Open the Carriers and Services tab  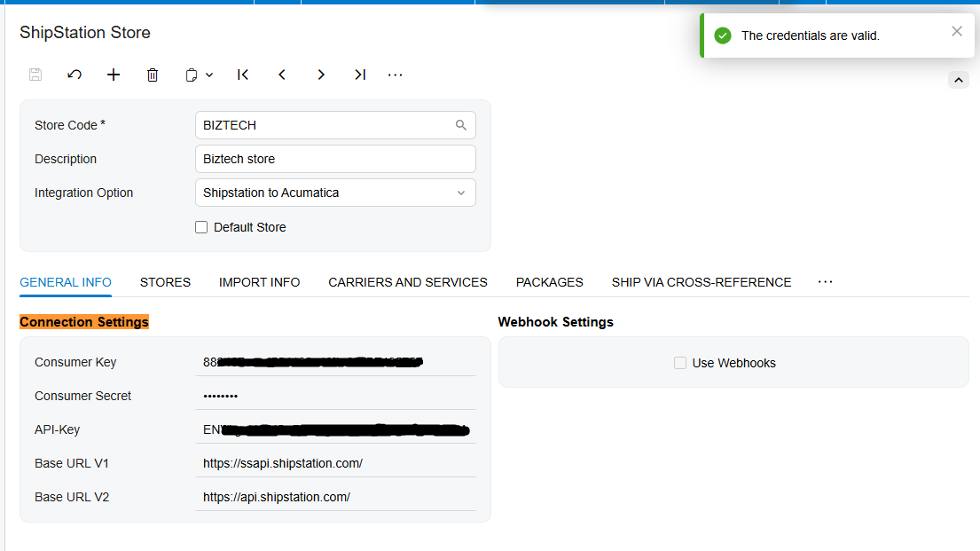tap(407, 282)
